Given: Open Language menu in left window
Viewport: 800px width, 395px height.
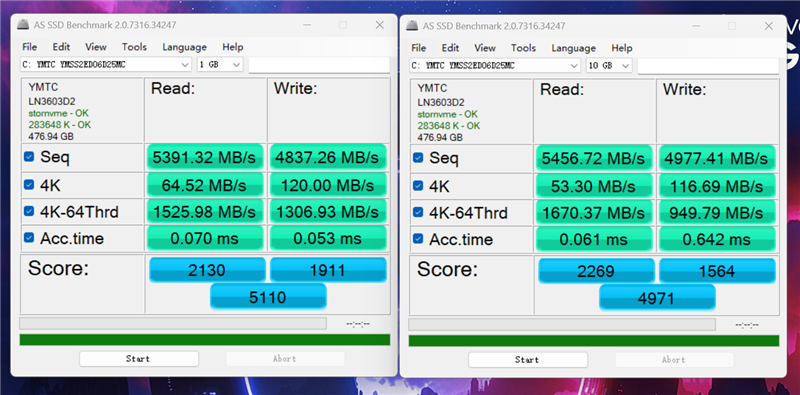Looking at the screenshot, I should tap(184, 47).
